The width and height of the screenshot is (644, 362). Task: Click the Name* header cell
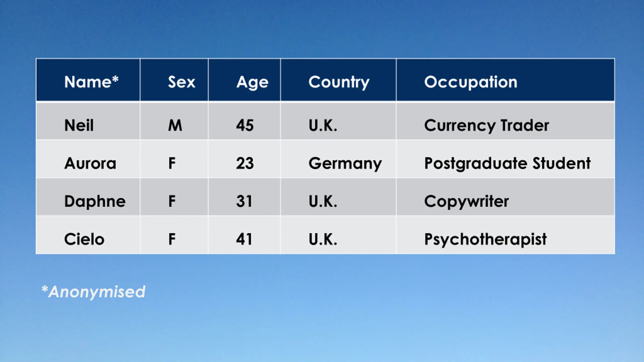pos(88,80)
